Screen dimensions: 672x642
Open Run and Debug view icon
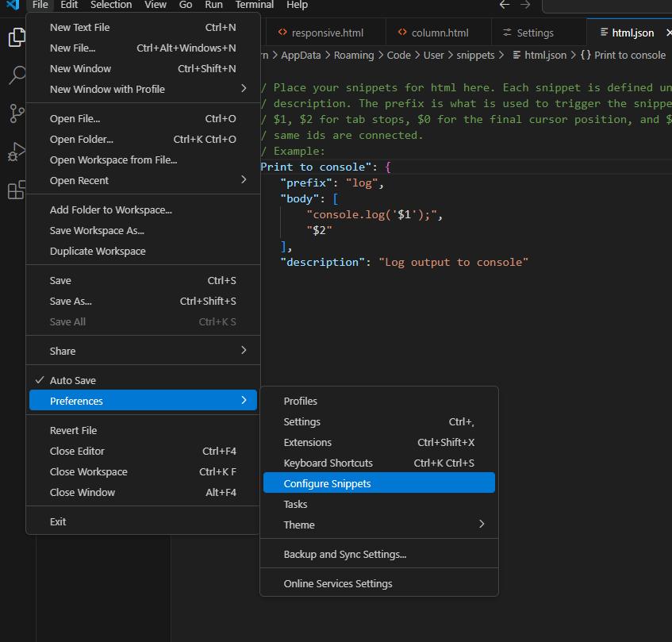[17, 152]
